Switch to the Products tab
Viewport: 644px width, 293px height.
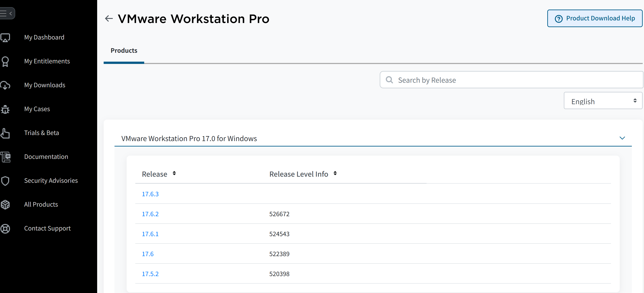click(124, 51)
